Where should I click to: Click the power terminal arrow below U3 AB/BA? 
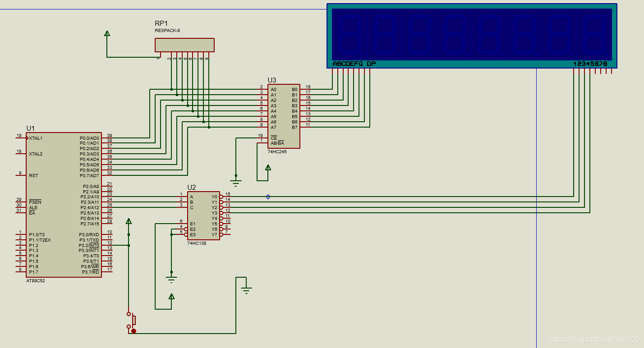[x=268, y=168]
